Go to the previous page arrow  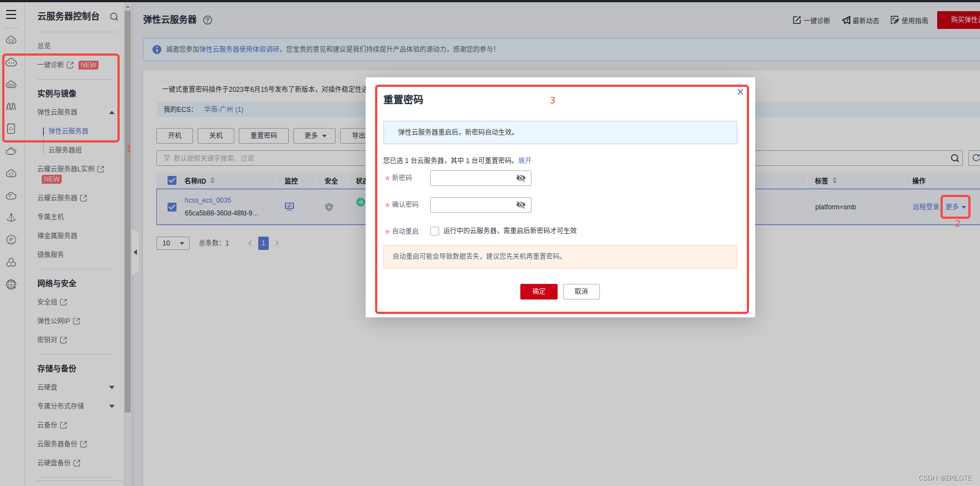(250, 243)
